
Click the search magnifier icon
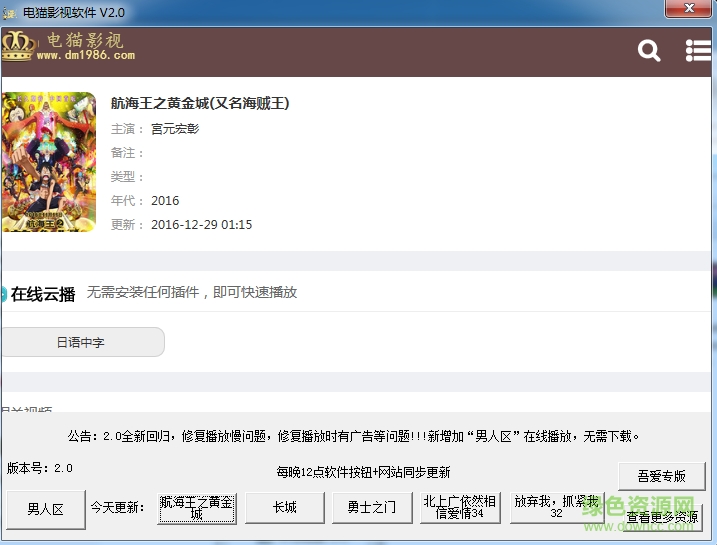[x=649, y=51]
